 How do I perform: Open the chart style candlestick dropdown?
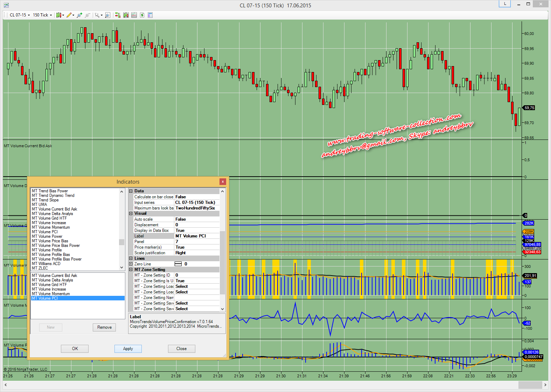[x=60, y=15]
